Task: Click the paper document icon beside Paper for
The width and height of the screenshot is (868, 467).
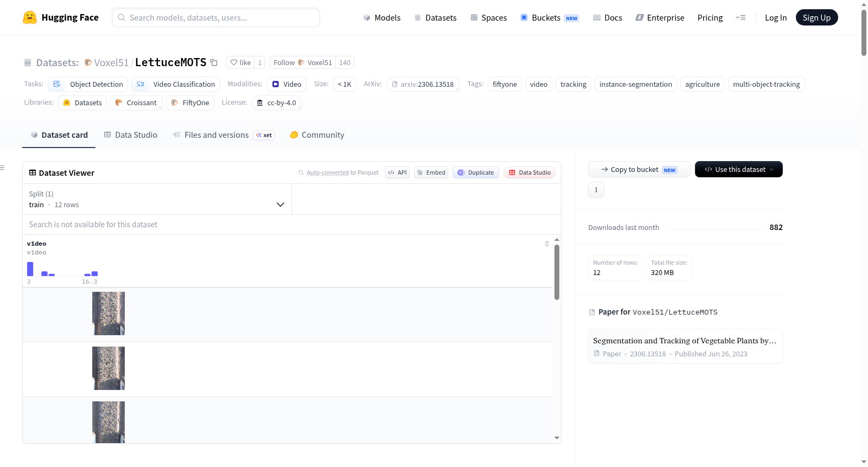Action: point(592,312)
